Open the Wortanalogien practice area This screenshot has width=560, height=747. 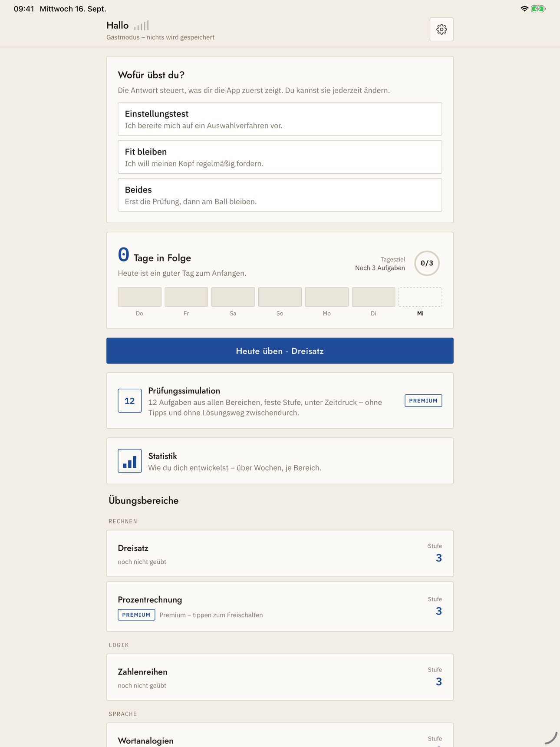pyautogui.click(x=280, y=735)
